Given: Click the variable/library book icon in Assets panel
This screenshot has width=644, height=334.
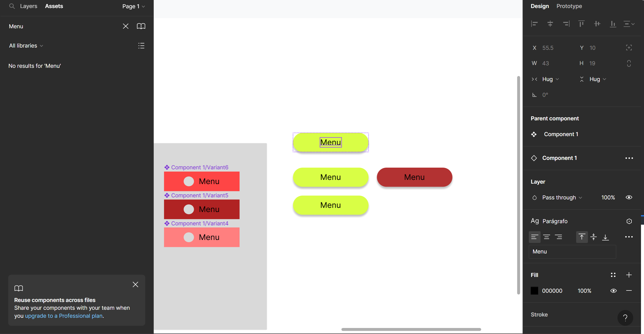Looking at the screenshot, I should tap(140, 26).
